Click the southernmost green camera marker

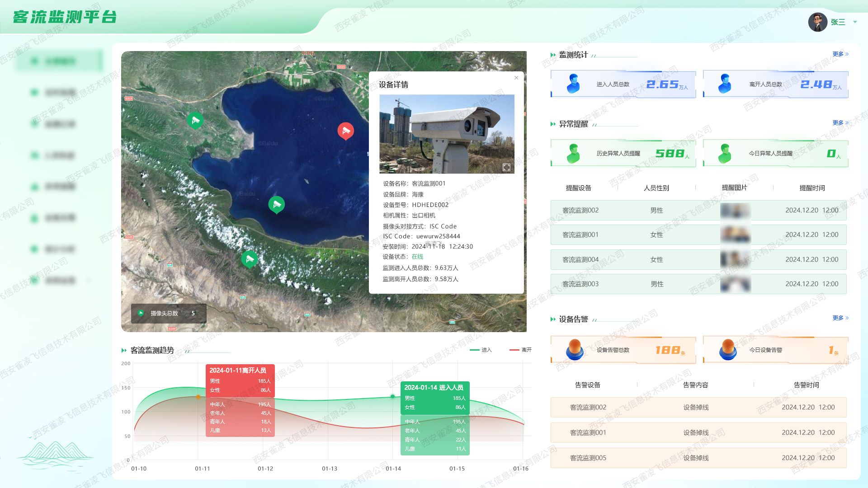pos(249,259)
